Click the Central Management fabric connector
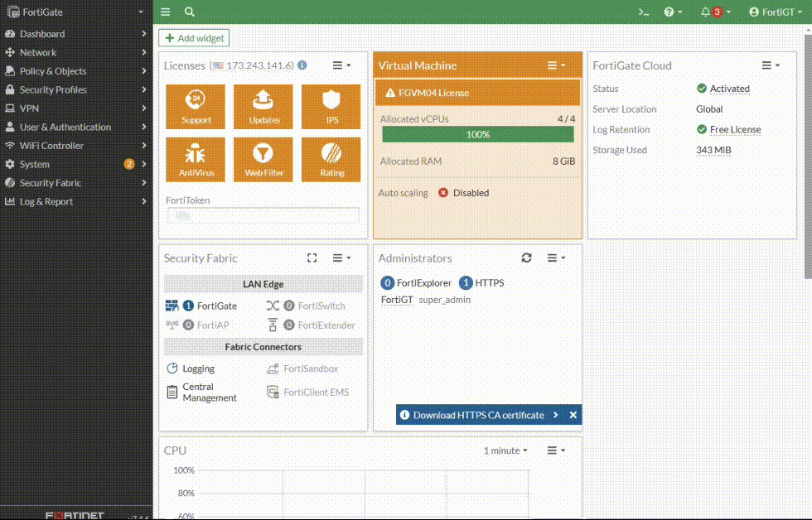This screenshot has width=812, height=520. (201, 392)
